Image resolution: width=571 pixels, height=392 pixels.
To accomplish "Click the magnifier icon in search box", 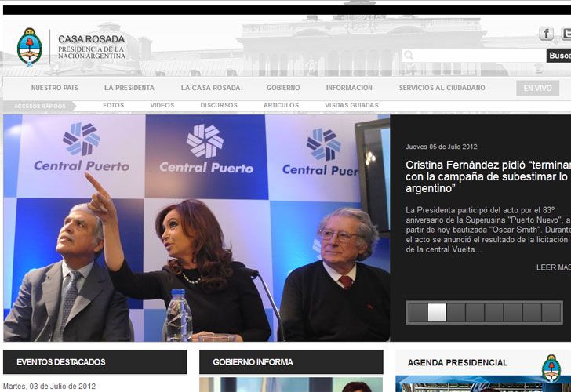I will [409, 55].
